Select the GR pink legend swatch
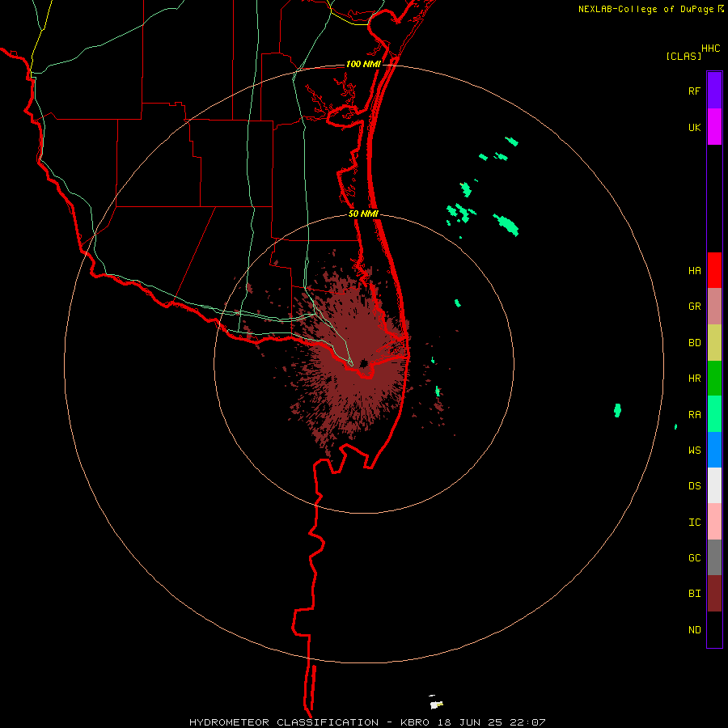Image resolution: width=728 pixels, height=728 pixels. point(714,307)
